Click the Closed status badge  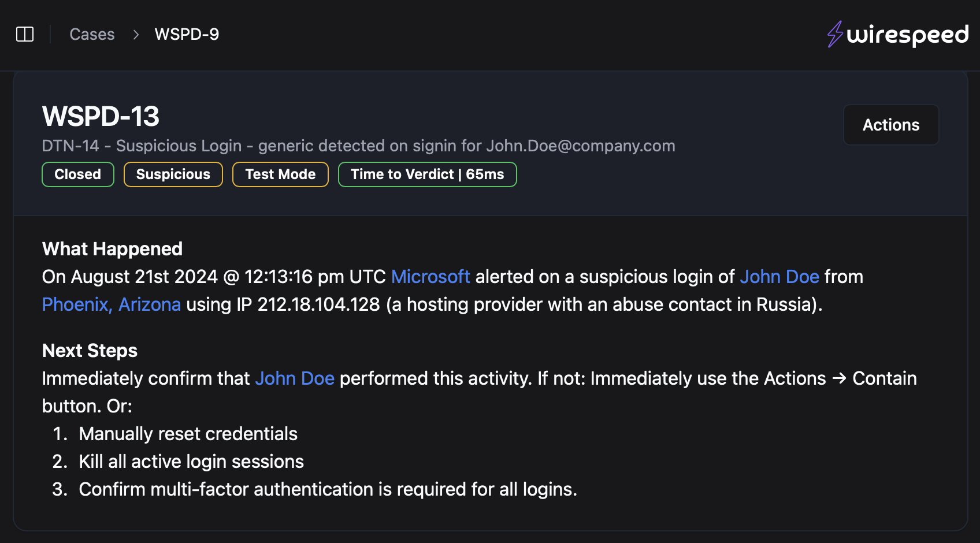(x=77, y=174)
